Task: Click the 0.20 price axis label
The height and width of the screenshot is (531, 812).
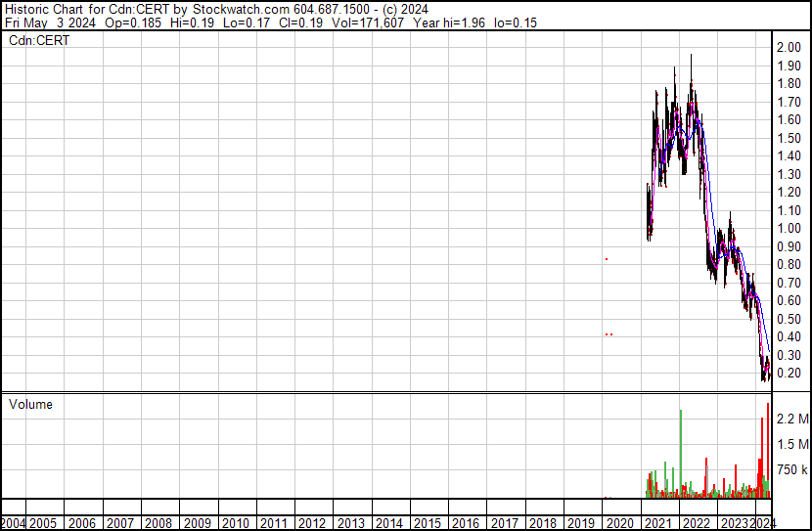Action: pos(789,374)
